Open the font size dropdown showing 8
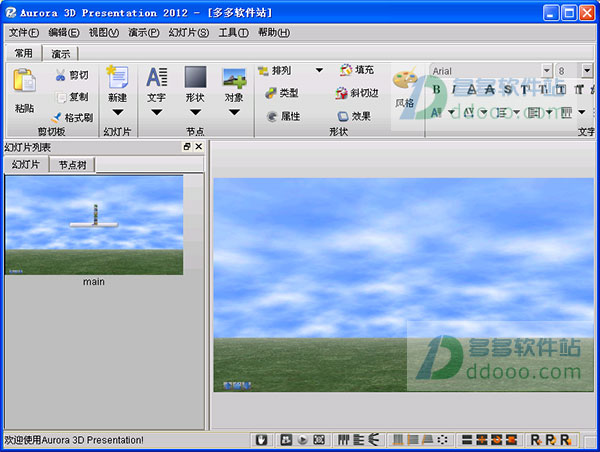Viewport: 600px width, 452px height. click(587, 70)
